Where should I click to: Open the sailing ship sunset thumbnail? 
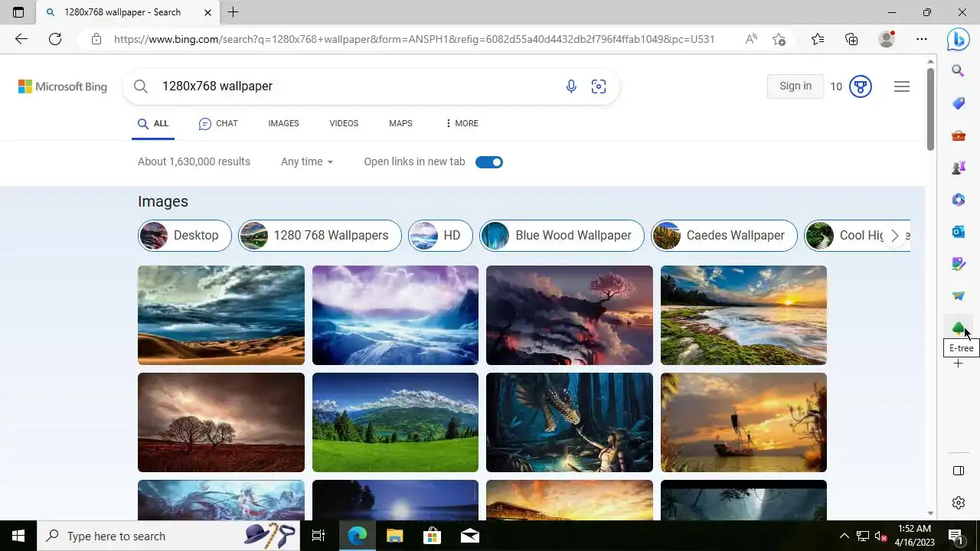click(x=743, y=422)
